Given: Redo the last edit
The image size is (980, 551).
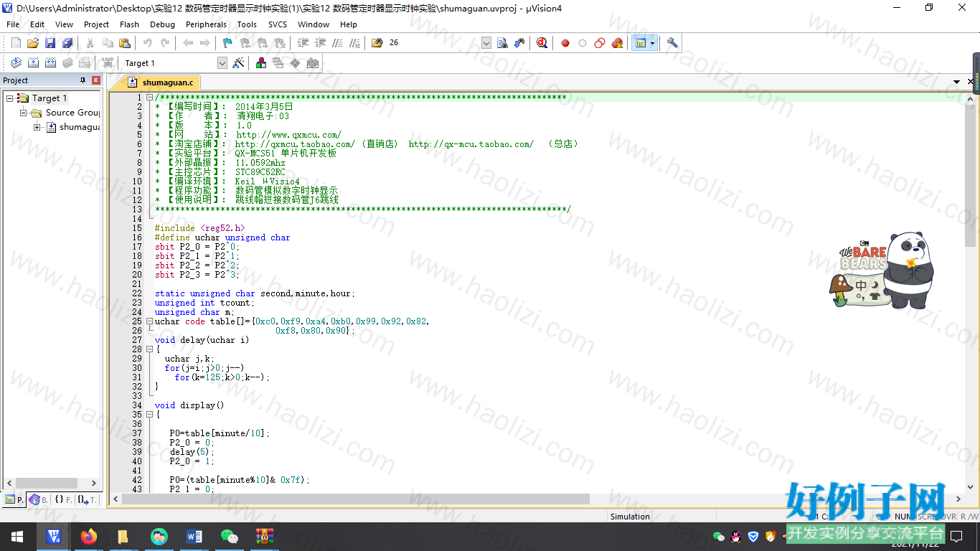Looking at the screenshot, I should pos(165,43).
